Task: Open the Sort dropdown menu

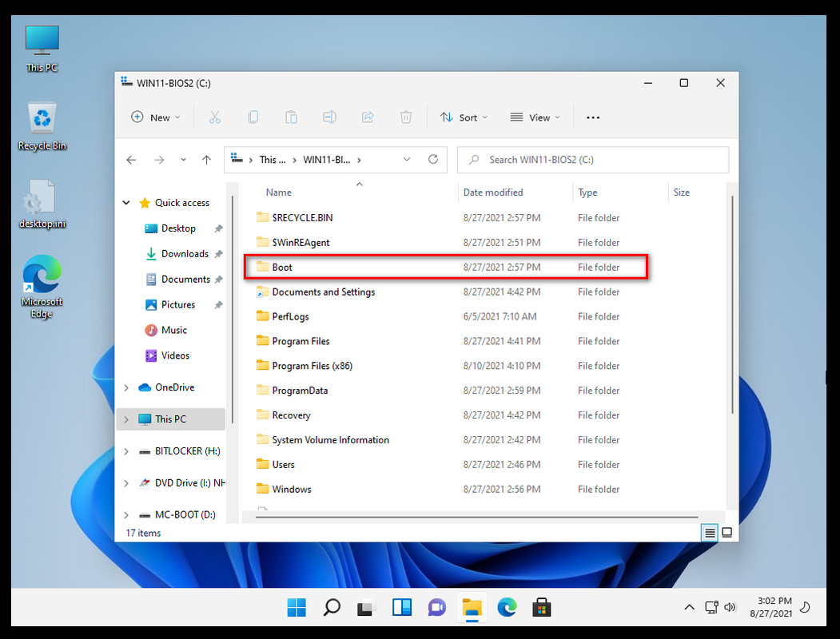Action: point(464,117)
